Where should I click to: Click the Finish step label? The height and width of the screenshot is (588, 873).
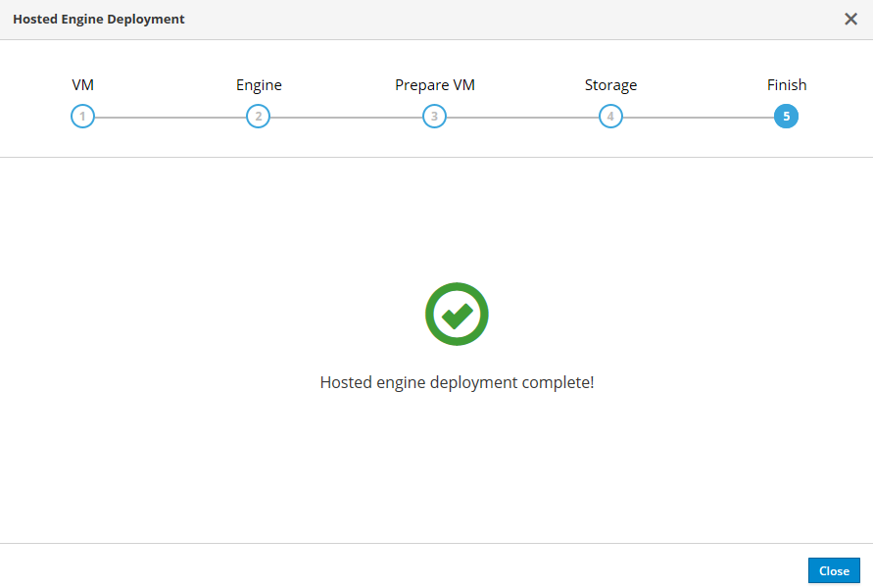point(786,85)
